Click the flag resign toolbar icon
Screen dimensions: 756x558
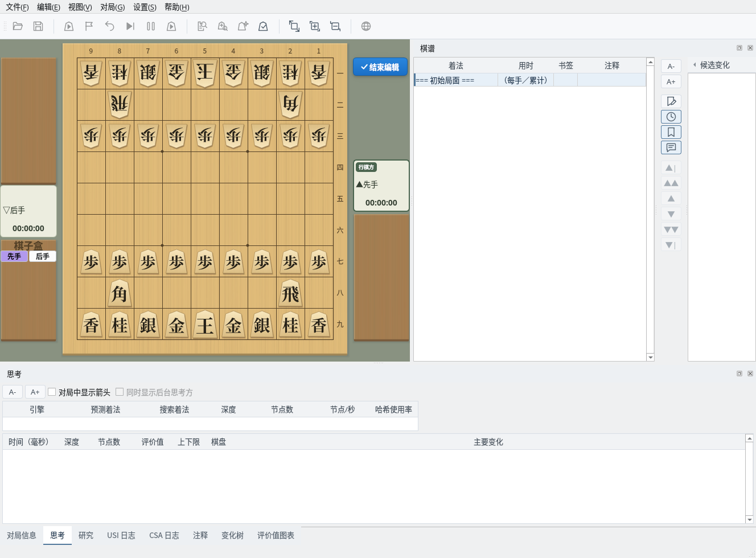click(89, 26)
